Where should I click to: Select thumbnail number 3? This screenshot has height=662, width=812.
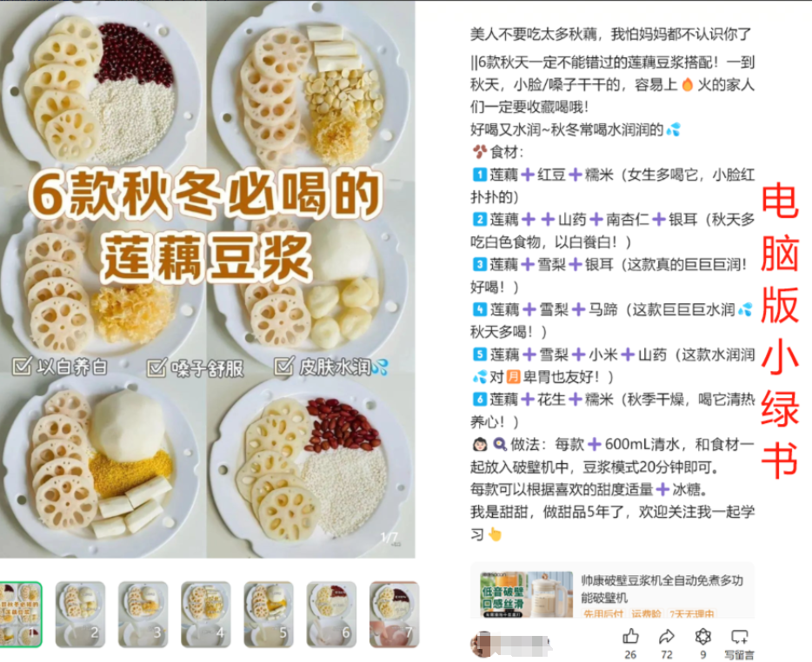(143, 614)
